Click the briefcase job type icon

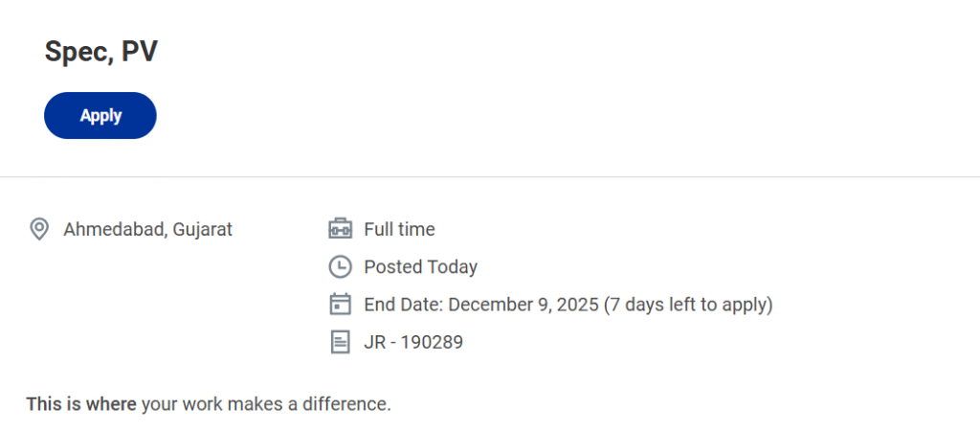click(x=340, y=230)
